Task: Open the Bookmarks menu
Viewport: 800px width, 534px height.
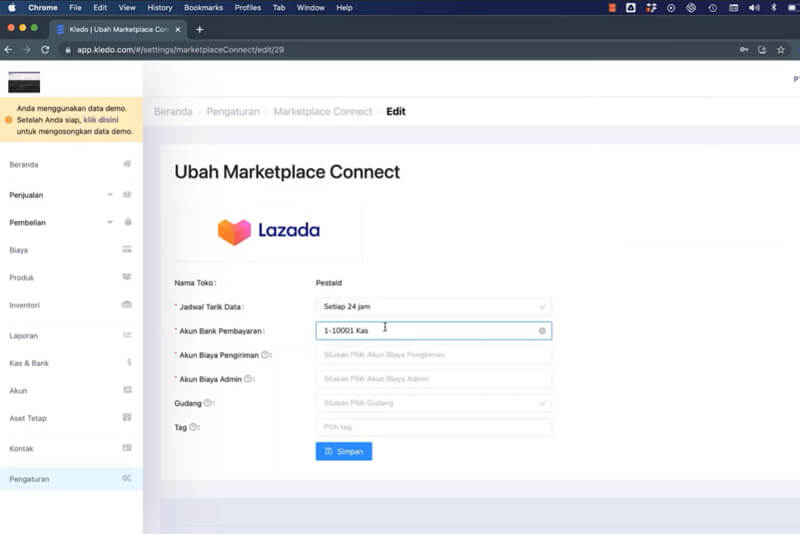Action: pos(203,8)
